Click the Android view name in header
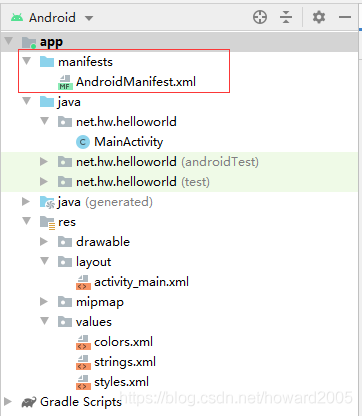The width and height of the screenshot is (362, 416). click(52, 18)
